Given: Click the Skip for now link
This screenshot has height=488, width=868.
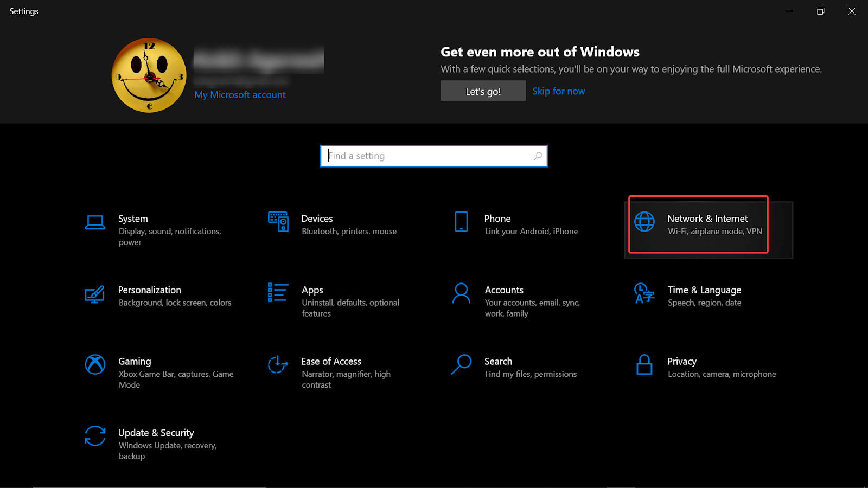Looking at the screenshot, I should click(x=558, y=91).
